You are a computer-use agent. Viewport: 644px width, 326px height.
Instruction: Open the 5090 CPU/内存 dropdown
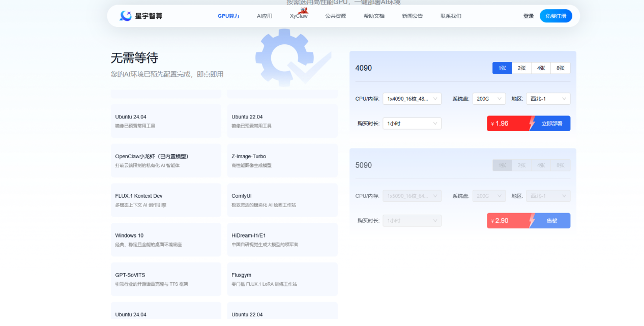pos(412,196)
